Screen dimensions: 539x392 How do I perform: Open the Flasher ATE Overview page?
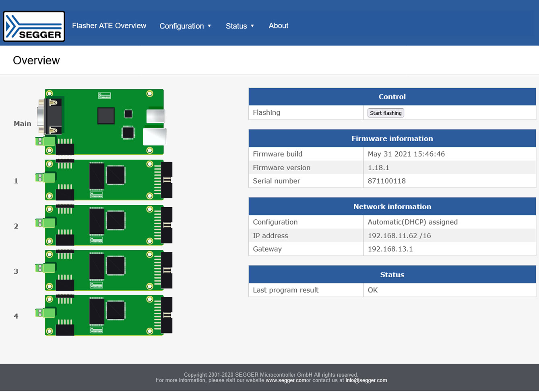(x=109, y=26)
